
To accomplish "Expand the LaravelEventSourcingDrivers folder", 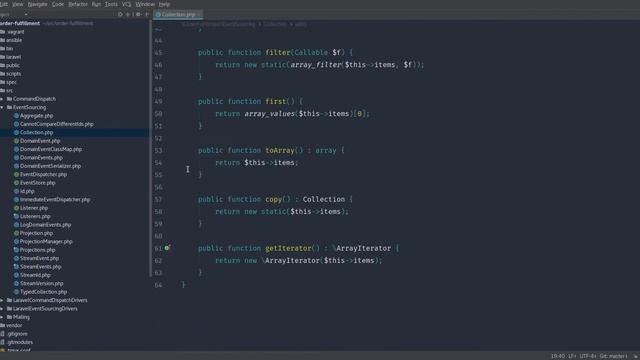I will [x=2, y=309].
